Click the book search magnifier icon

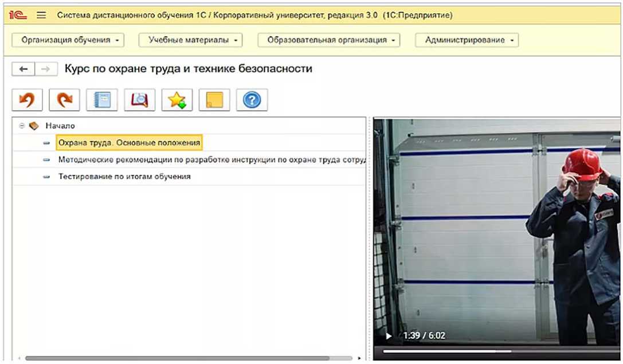[139, 100]
